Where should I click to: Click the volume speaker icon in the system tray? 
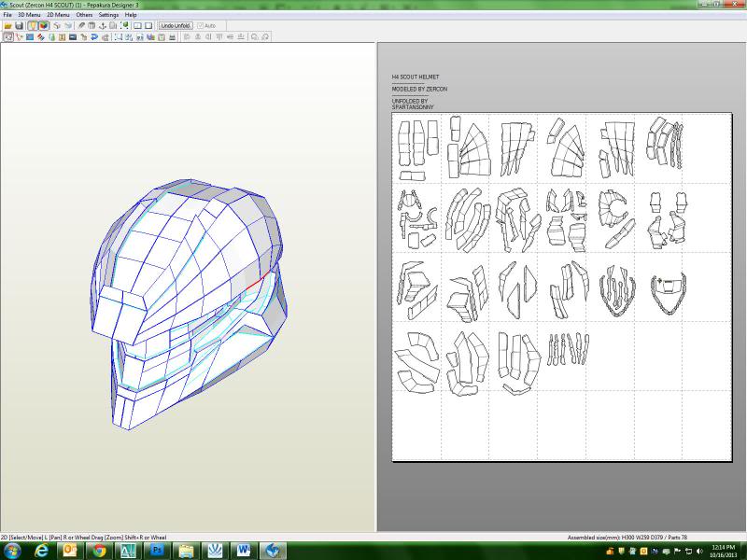tap(699, 552)
